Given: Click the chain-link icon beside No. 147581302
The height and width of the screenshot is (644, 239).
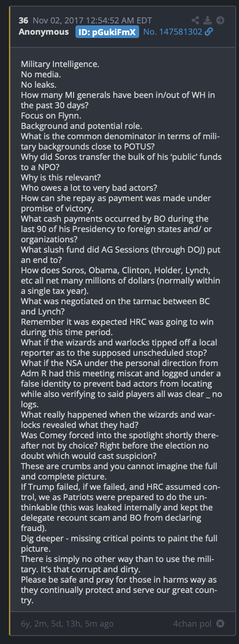Looking at the screenshot, I should click(x=209, y=31).
